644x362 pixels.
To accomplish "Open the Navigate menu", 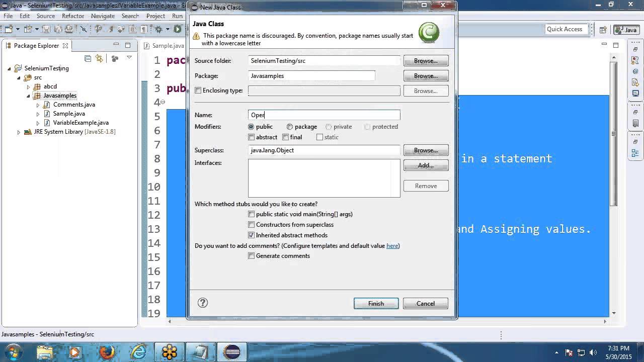I will [103, 16].
